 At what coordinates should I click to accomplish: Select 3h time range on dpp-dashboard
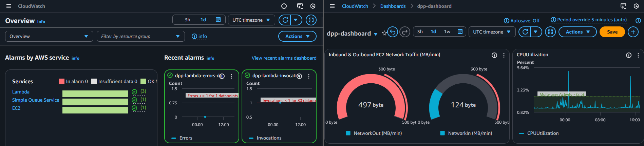pyautogui.click(x=420, y=32)
